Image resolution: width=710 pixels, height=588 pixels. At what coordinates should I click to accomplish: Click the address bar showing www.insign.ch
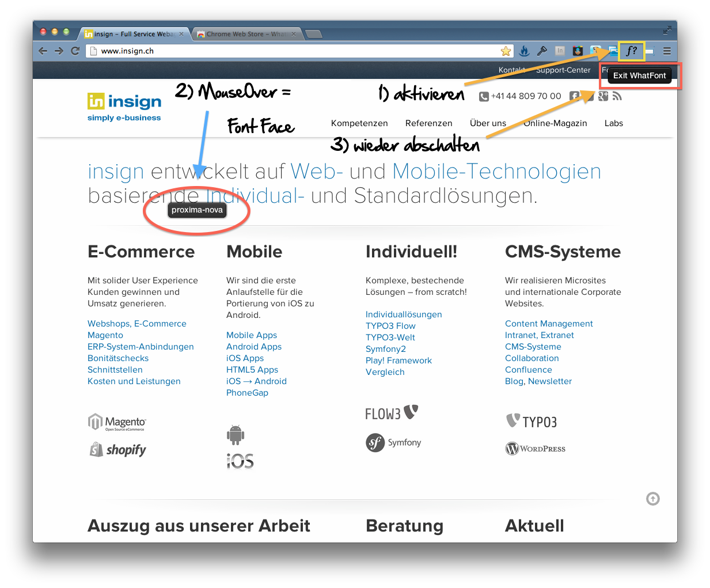299,51
